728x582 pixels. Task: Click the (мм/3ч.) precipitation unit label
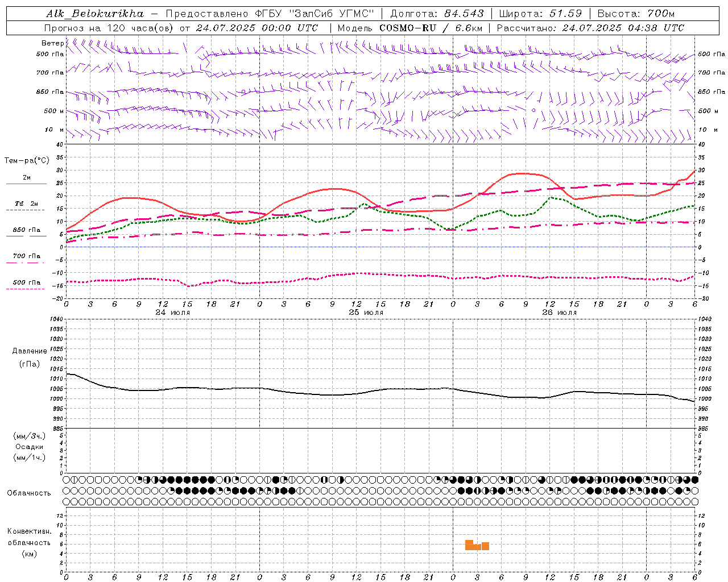pos(30,436)
